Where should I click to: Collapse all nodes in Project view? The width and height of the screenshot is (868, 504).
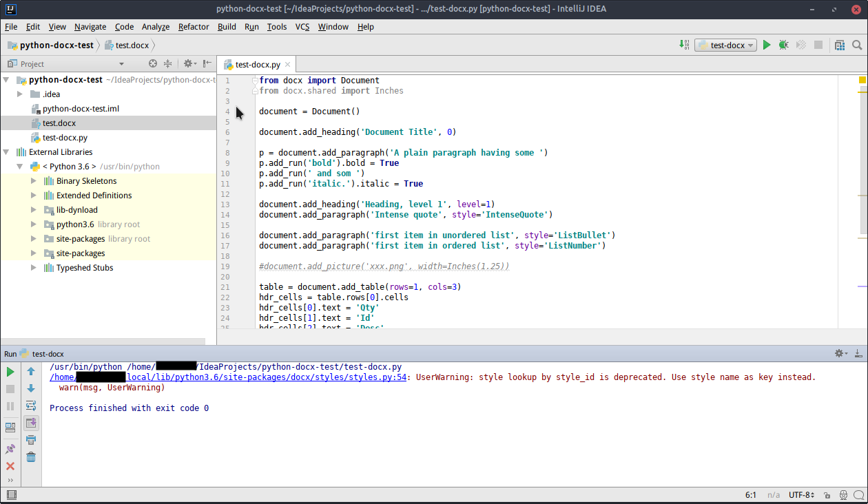pyautogui.click(x=167, y=63)
